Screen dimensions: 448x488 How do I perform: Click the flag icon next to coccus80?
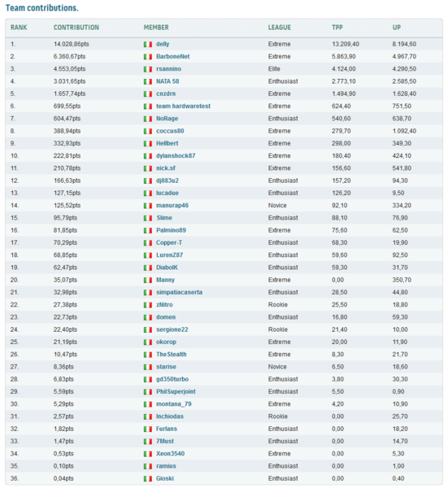click(x=148, y=131)
